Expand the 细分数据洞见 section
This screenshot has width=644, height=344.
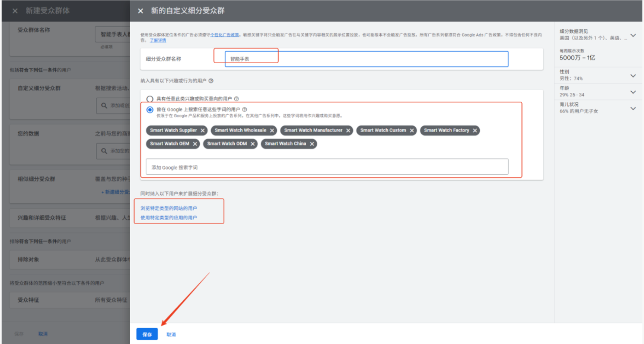(633, 35)
